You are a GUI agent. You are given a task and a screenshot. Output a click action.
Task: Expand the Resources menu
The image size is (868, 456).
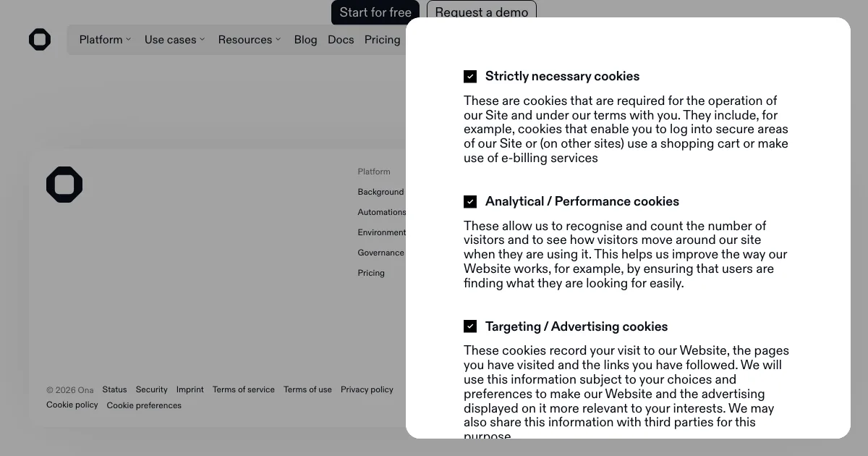pos(249,40)
